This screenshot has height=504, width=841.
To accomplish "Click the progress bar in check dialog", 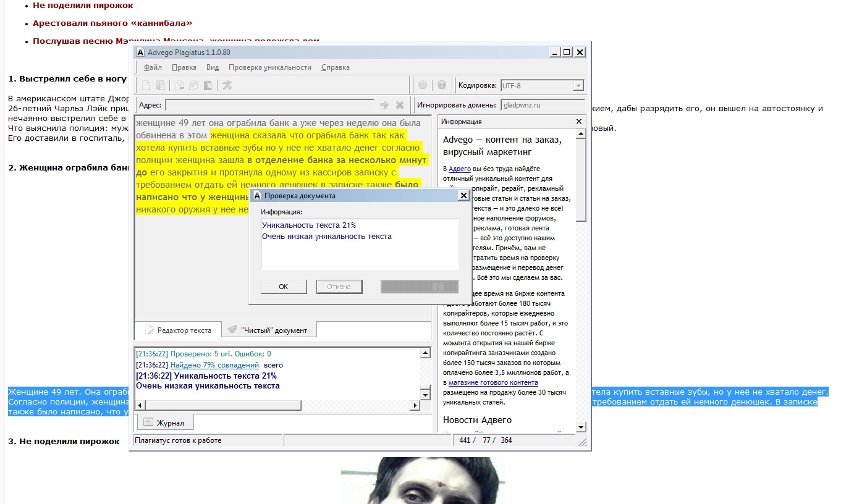I will tap(420, 287).
